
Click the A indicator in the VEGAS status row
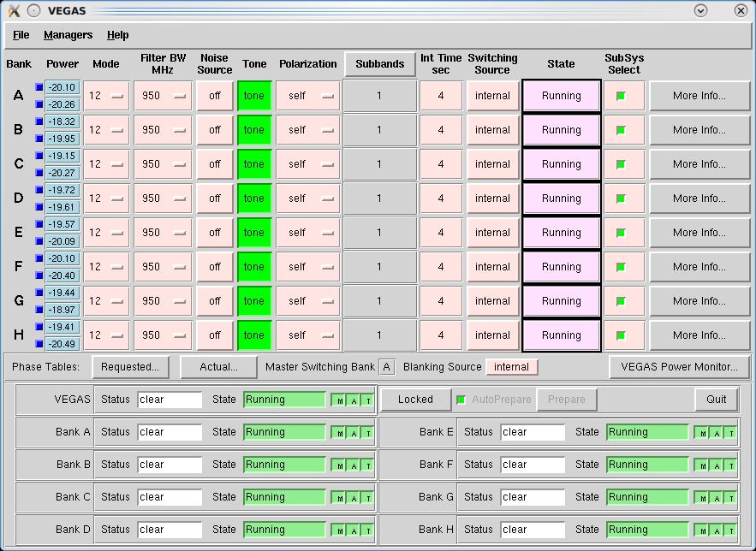pyautogui.click(x=354, y=400)
